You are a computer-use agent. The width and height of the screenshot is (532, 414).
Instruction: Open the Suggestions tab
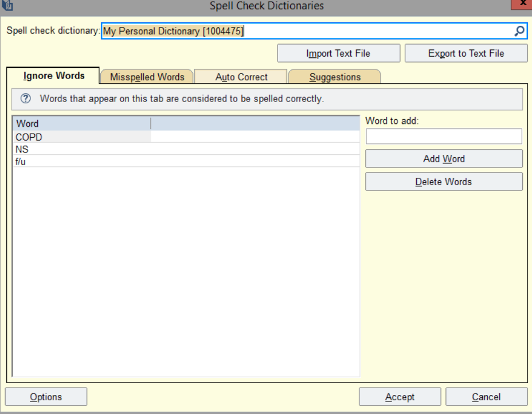(x=335, y=77)
